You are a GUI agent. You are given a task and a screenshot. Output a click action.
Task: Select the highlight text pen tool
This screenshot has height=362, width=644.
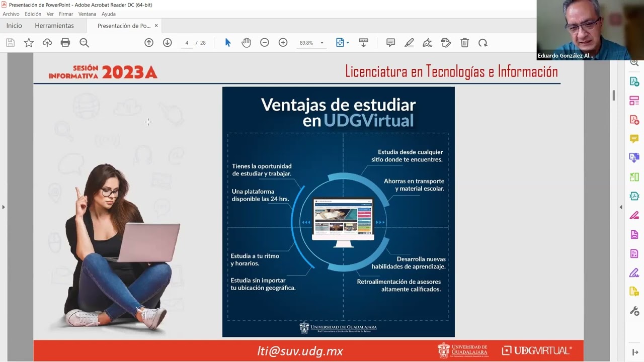pyautogui.click(x=409, y=43)
